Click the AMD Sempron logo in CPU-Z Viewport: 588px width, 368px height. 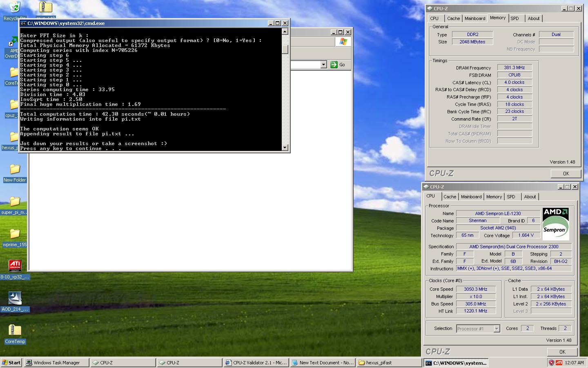pos(556,224)
